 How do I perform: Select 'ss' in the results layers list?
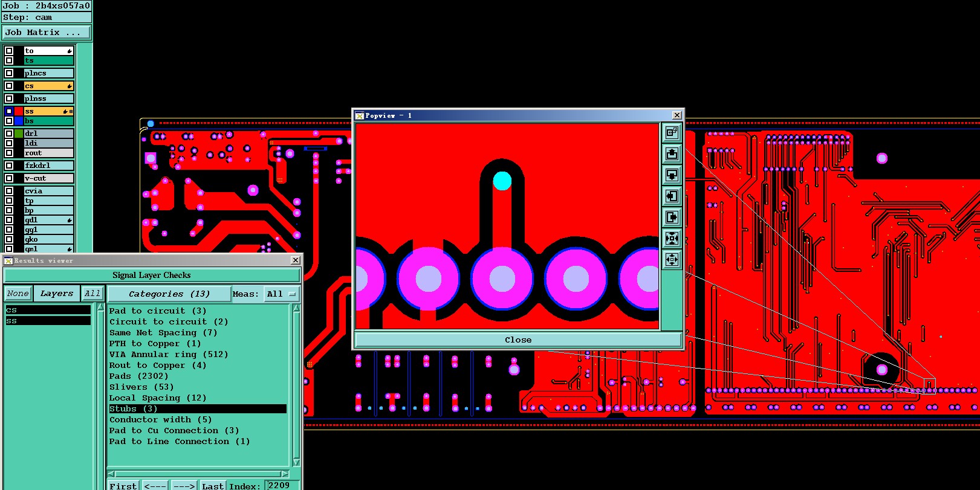click(48, 321)
